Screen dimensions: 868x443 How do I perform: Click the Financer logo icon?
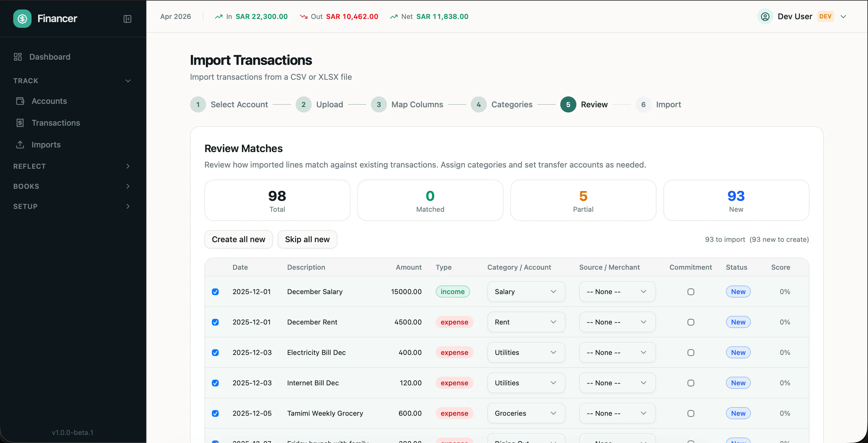pos(22,19)
